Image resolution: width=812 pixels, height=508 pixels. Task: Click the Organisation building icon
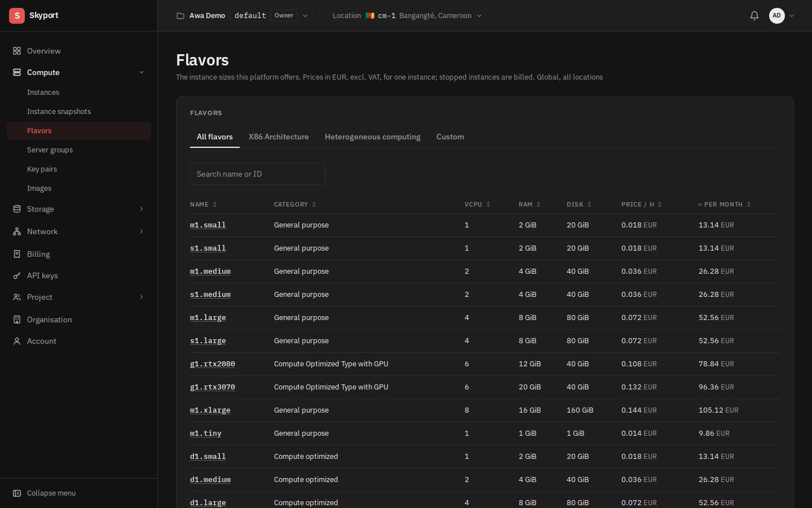coord(17,319)
